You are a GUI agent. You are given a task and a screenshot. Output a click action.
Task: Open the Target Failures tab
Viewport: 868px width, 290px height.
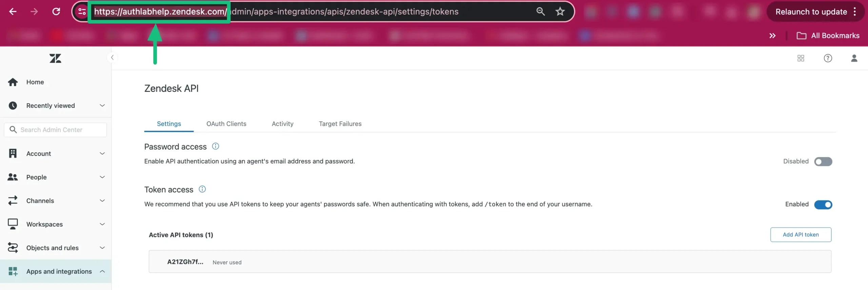click(340, 124)
